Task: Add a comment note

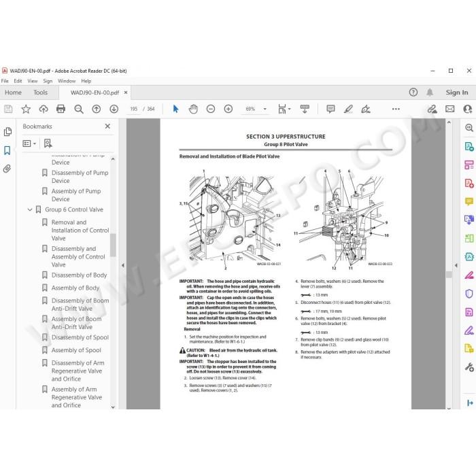Action: tap(330, 109)
